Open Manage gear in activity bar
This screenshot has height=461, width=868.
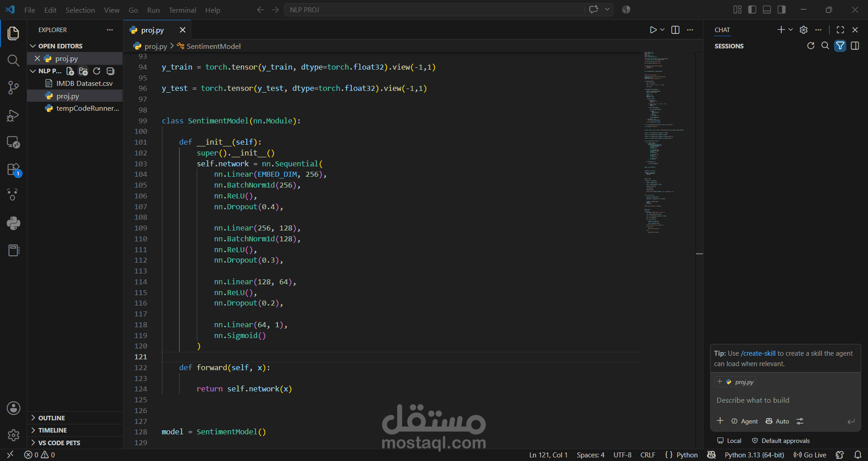click(13, 435)
